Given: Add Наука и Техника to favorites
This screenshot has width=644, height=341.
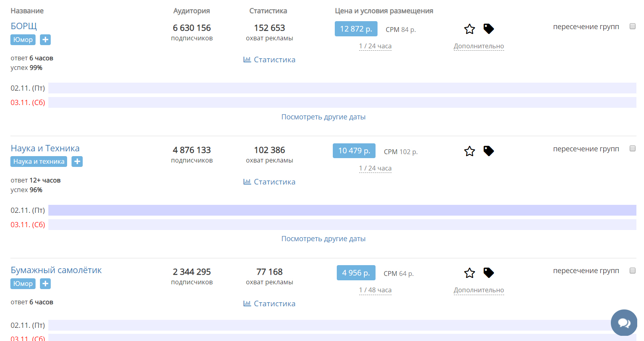Looking at the screenshot, I should point(469,151).
